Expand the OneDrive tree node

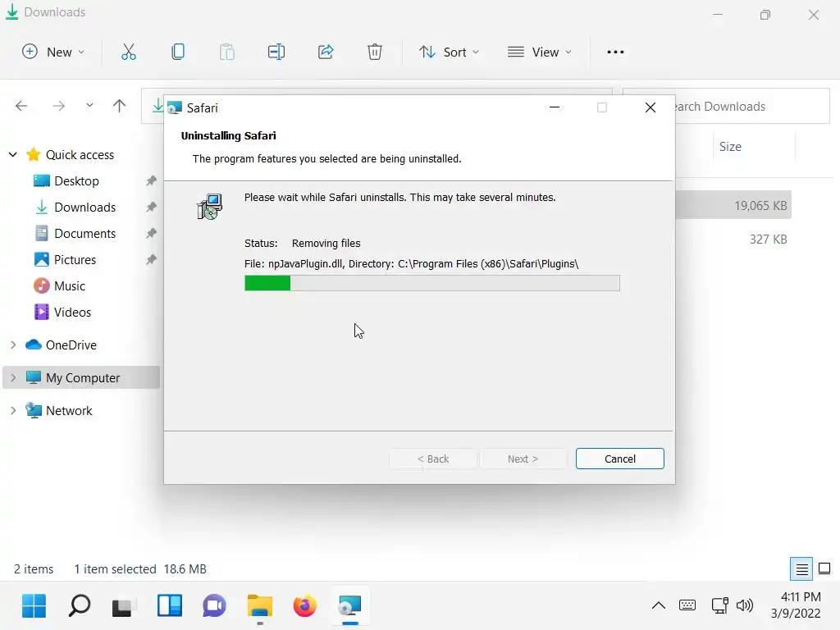click(13, 345)
